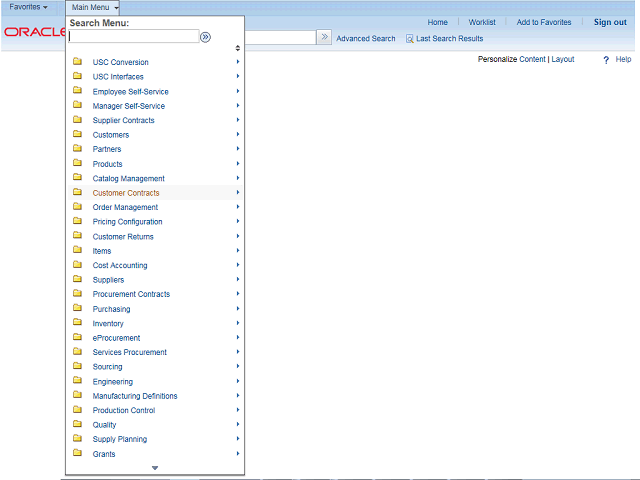
Task: Open the Last Search Results link
Action: point(449,39)
